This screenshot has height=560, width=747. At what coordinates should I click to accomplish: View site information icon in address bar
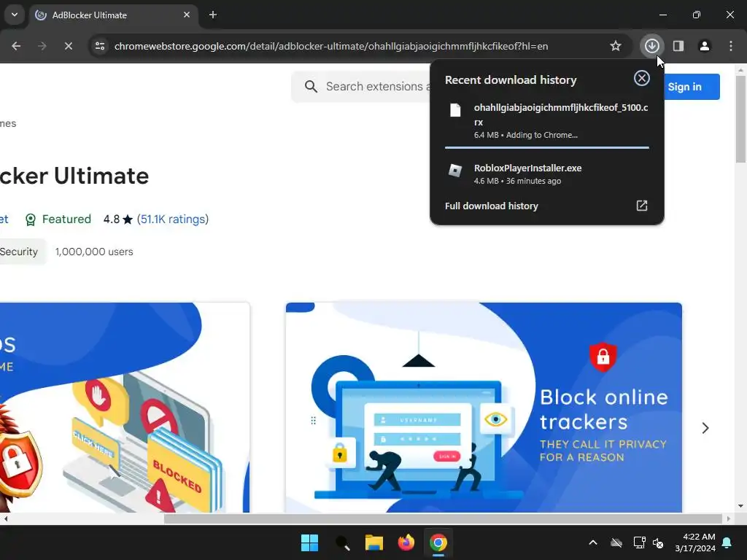(x=100, y=46)
